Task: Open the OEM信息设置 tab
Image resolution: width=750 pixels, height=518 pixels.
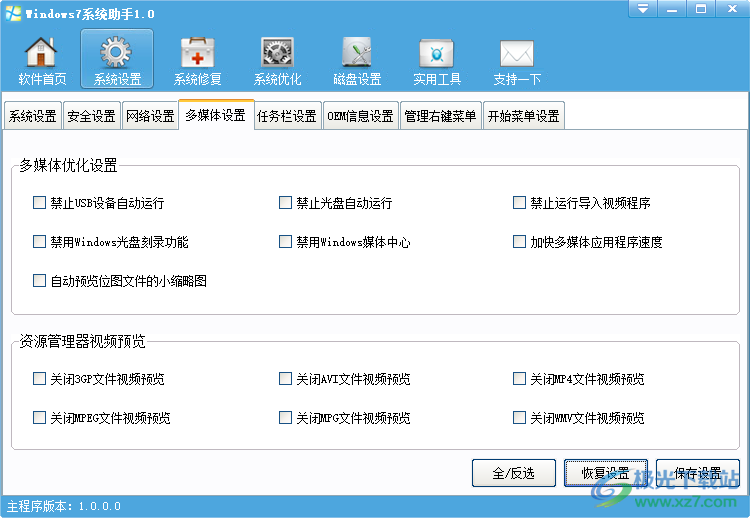Action: point(361,116)
